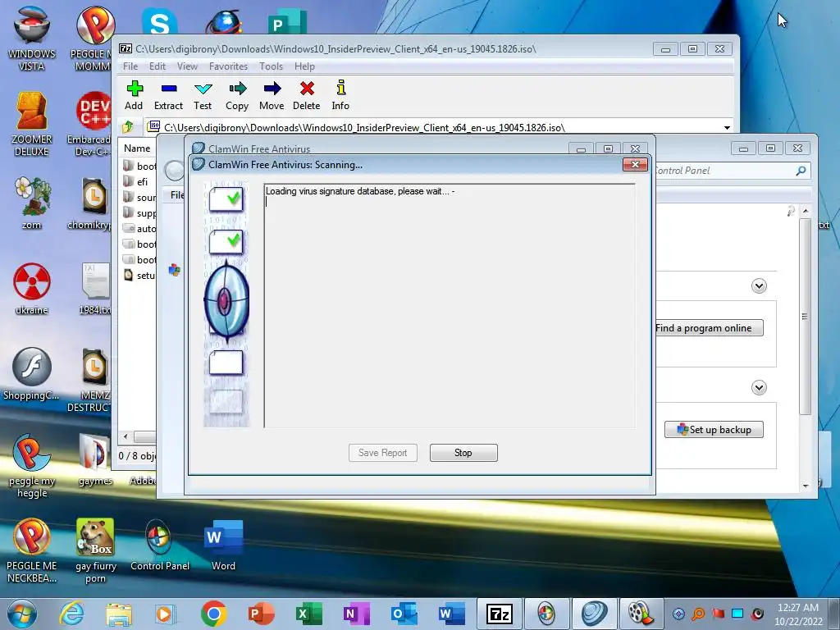
Task: Expand the upper section chevron in Control Panel
Action: [759, 285]
